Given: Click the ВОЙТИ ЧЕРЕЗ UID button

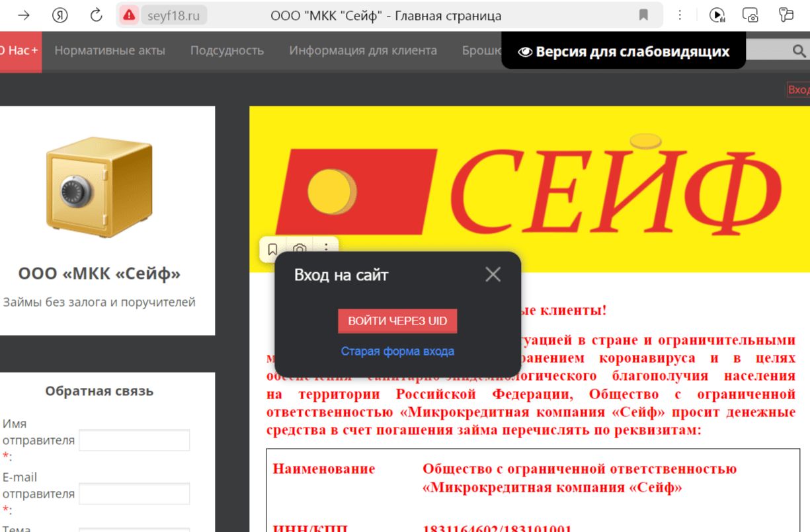Looking at the screenshot, I should [x=397, y=321].
